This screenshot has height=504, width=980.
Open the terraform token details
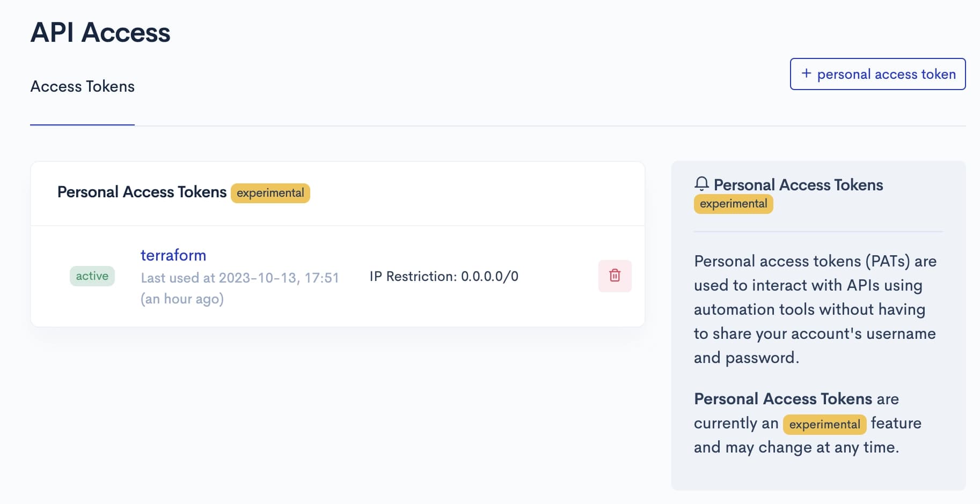[x=173, y=255]
